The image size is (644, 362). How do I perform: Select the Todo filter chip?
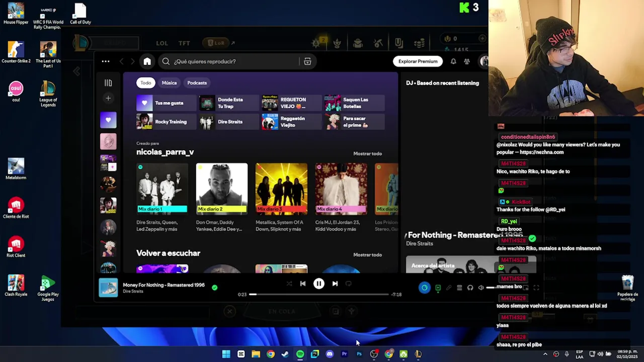[145, 83]
